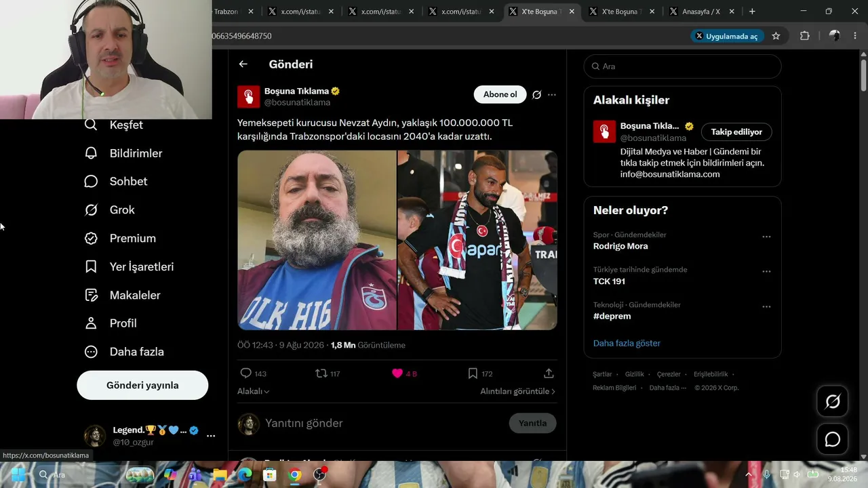Show hidden system tray icons
Screen dimensions: 868x488
point(749,474)
